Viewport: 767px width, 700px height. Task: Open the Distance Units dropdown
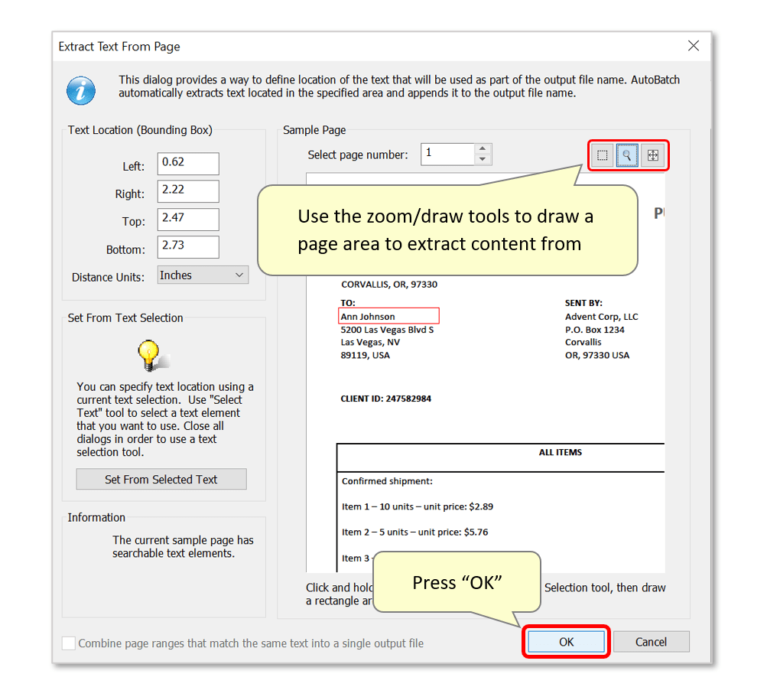(x=203, y=275)
